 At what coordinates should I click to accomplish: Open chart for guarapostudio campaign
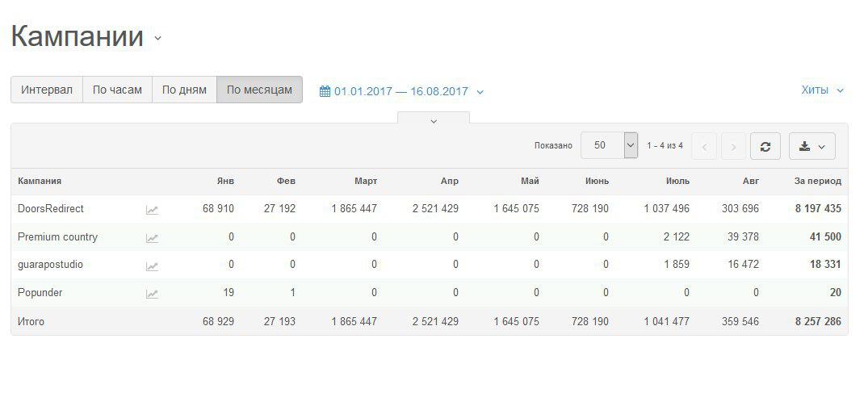(x=152, y=266)
